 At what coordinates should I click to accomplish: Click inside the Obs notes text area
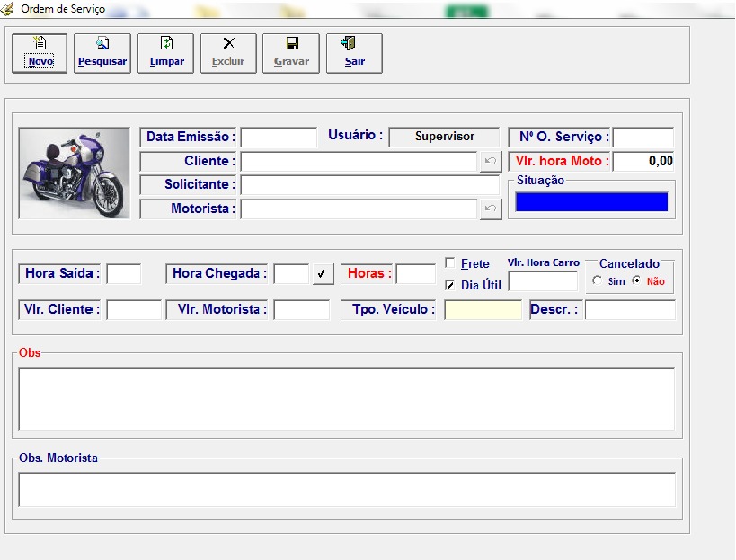[346, 398]
